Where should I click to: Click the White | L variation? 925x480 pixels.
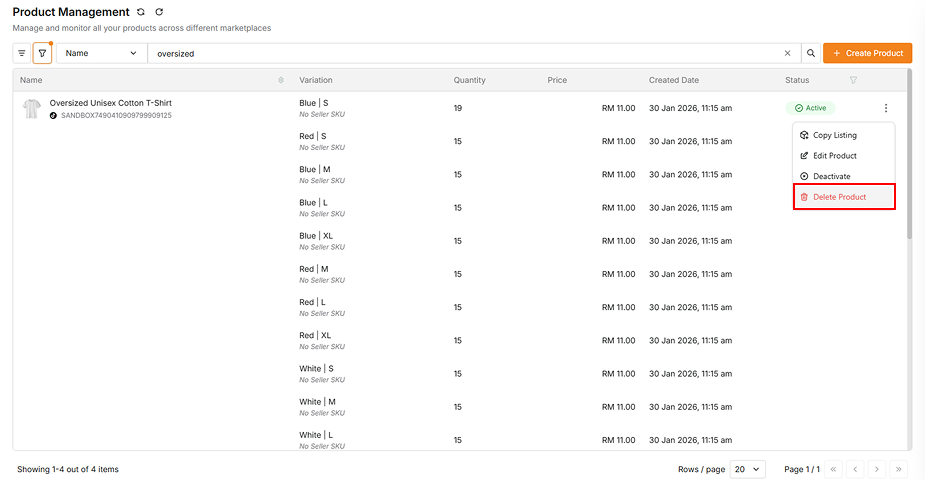coord(316,435)
